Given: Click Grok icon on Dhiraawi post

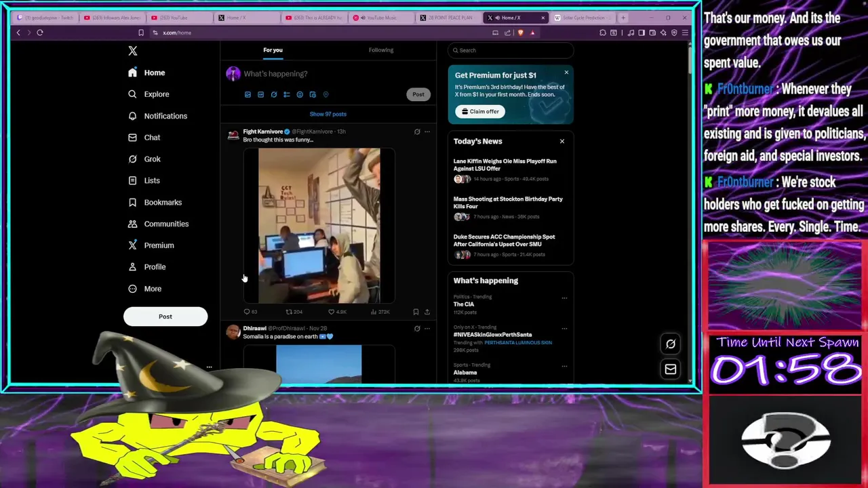Looking at the screenshot, I should coord(417,329).
